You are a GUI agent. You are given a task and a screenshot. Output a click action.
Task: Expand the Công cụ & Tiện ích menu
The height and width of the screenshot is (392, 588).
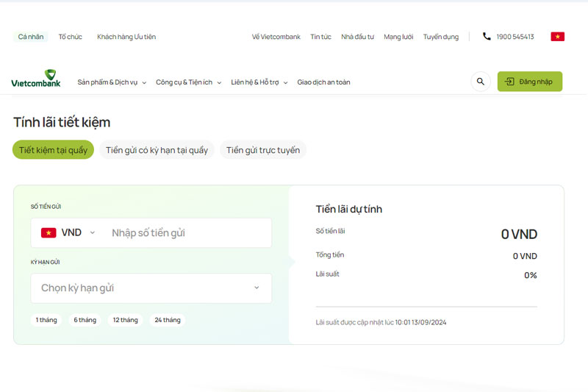[x=188, y=82]
